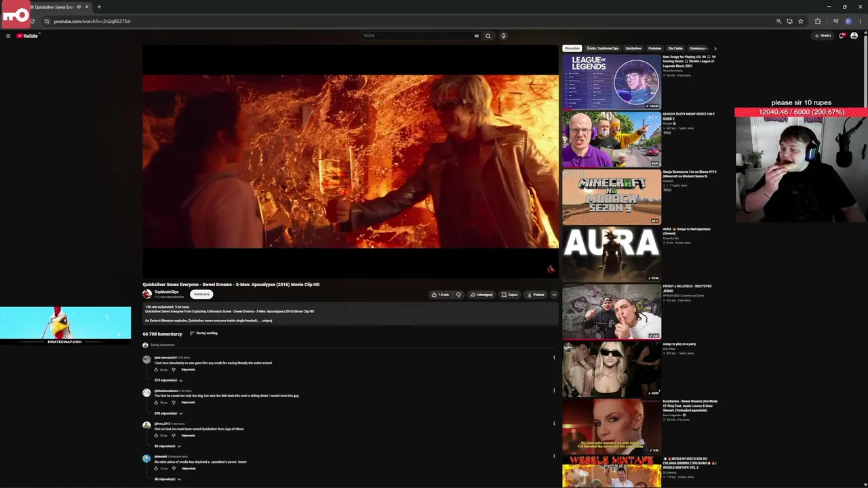The width and height of the screenshot is (868, 488).
Task: Click the browser address bar URL
Action: coord(92,21)
